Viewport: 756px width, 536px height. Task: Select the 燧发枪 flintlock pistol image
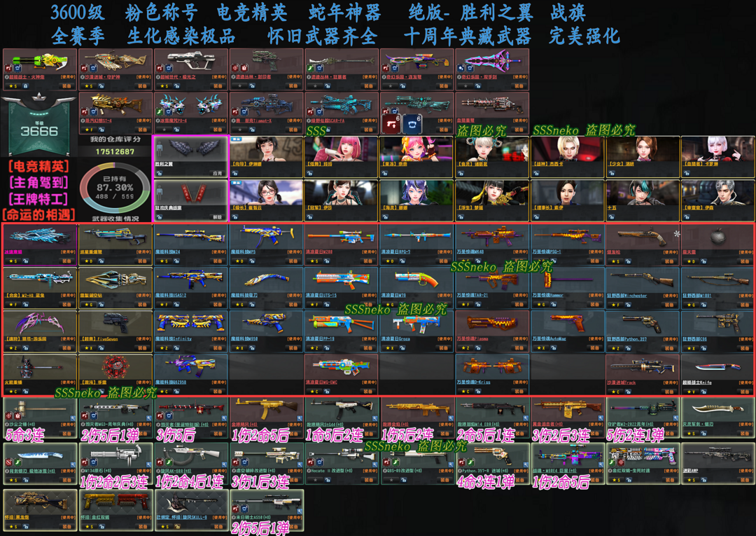pos(642,236)
